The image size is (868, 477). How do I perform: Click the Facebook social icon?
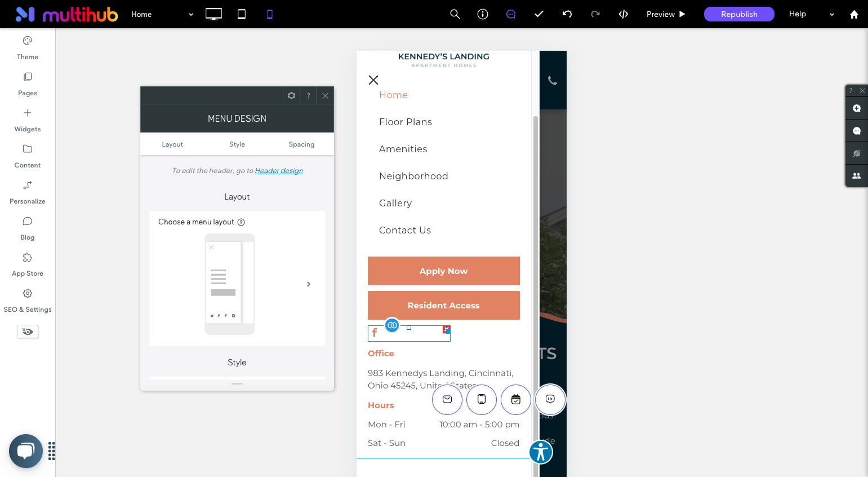[375, 333]
